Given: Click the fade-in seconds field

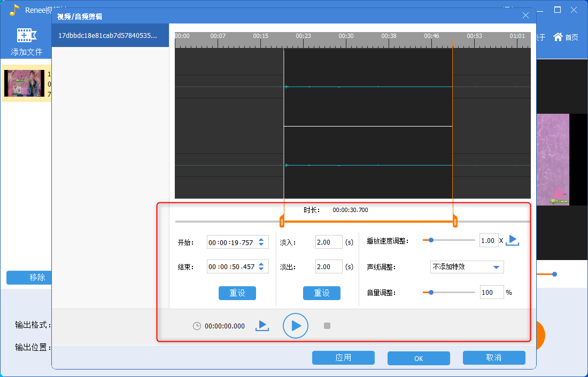Looking at the screenshot, I should click(329, 242).
